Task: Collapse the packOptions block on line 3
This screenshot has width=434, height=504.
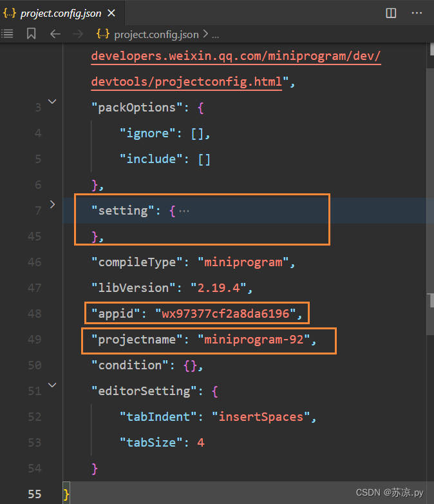Action: click(x=52, y=102)
